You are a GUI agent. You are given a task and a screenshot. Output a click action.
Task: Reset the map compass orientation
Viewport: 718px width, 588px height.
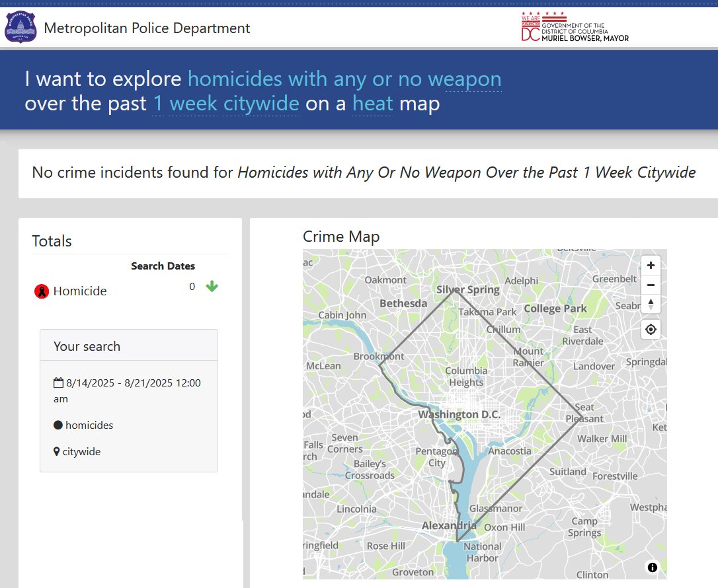coord(651,304)
